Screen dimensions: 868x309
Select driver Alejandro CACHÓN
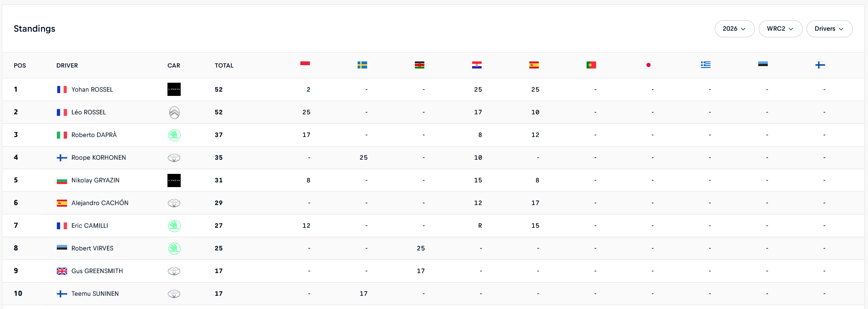point(100,203)
